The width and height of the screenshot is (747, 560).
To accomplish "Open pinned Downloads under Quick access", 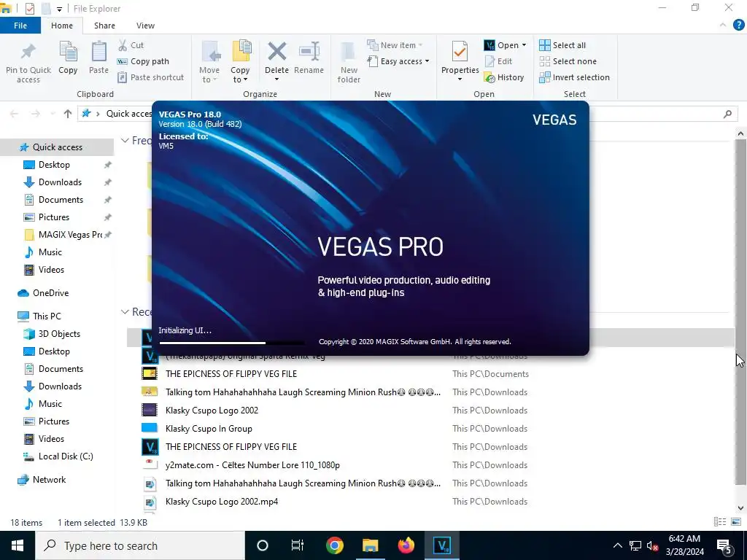I will click(60, 182).
